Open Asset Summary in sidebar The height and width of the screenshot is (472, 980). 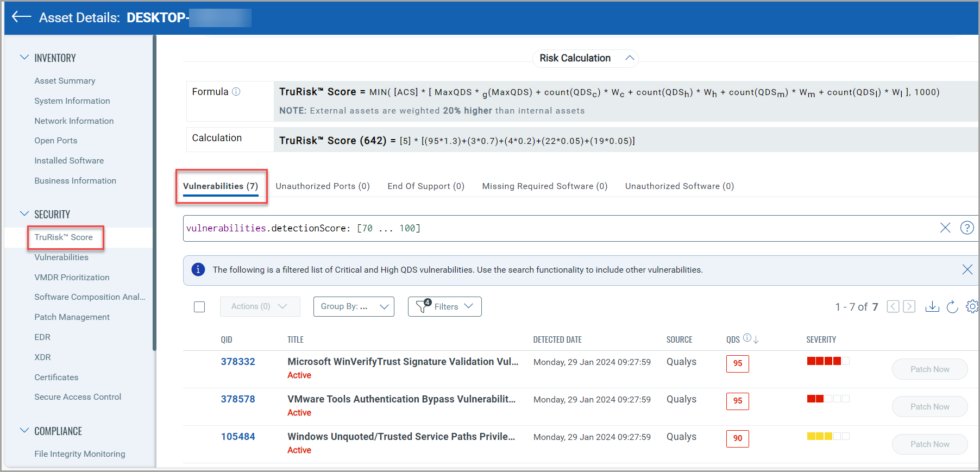[x=65, y=80]
